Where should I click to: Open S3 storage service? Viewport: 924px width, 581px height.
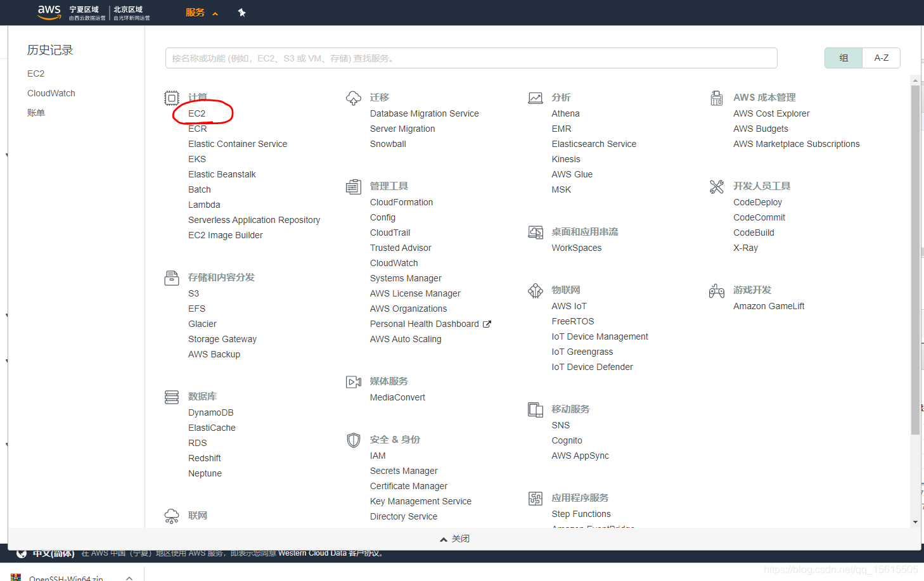click(x=193, y=293)
